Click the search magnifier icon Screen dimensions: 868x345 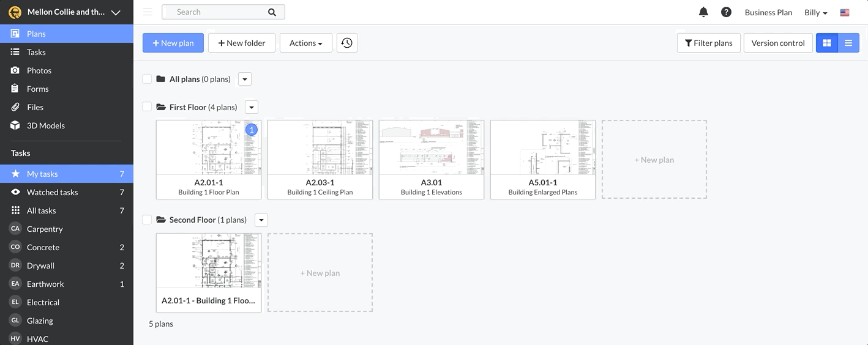pyautogui.click(x=272, y=12)
